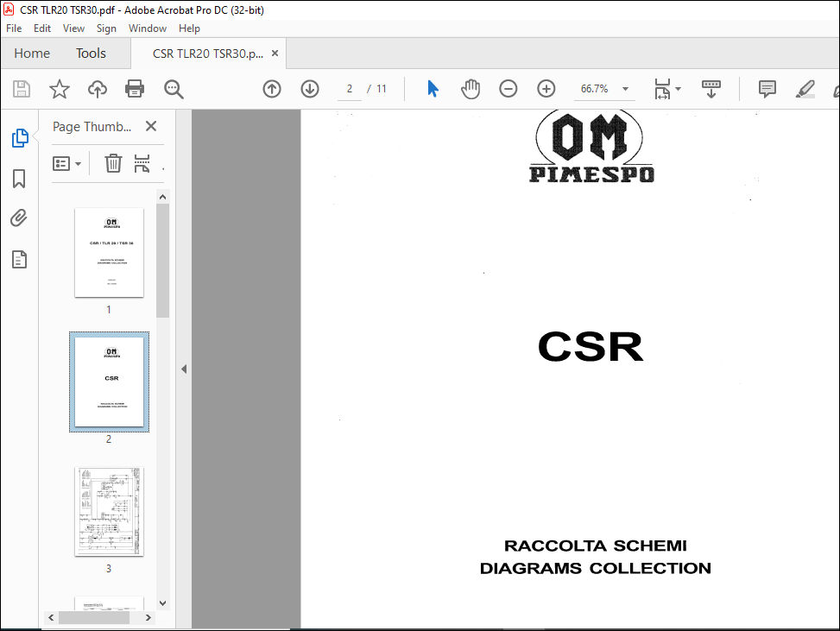Screen dimensions: 840x631
Task: Click the print pages icon in thumbnails panel
Action: click(x=142, y=163)
